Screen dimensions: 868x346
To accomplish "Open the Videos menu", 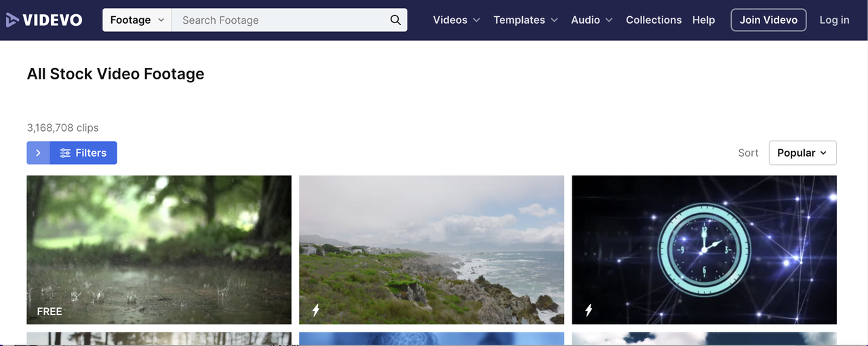I will [456, 20].
